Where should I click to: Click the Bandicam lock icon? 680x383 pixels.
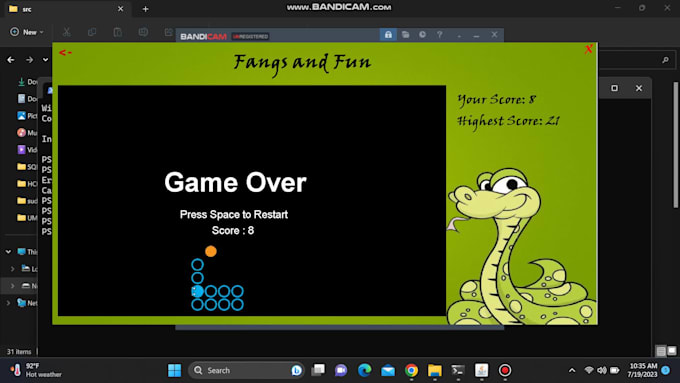click(x=388, y=35)
